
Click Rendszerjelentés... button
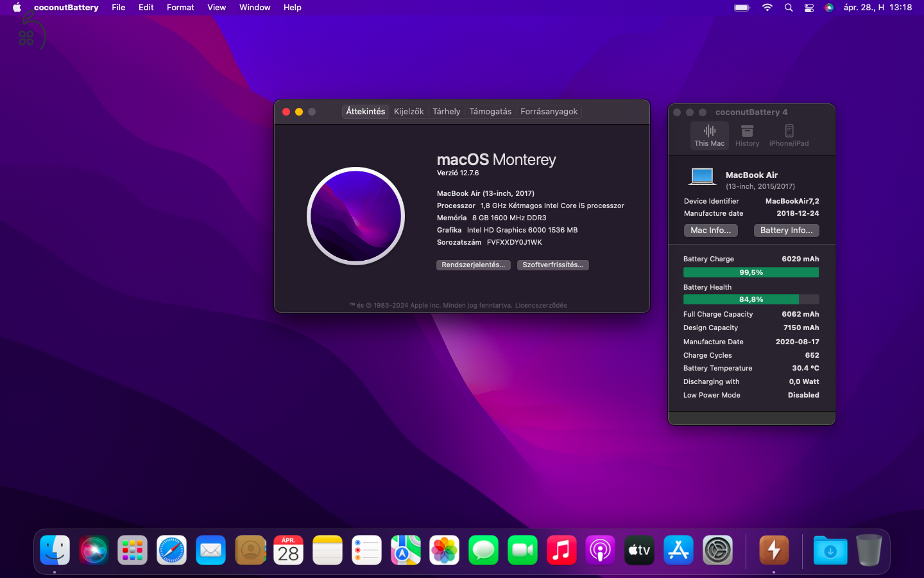474,265
